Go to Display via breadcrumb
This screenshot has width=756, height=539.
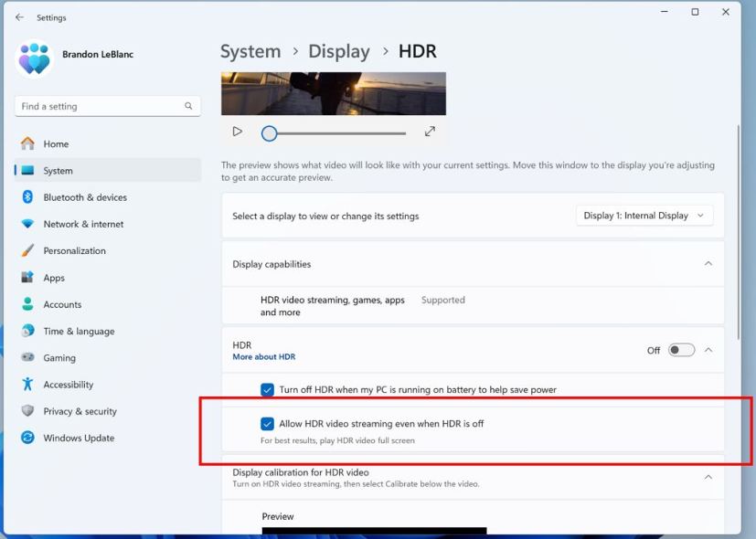point(339,51)
